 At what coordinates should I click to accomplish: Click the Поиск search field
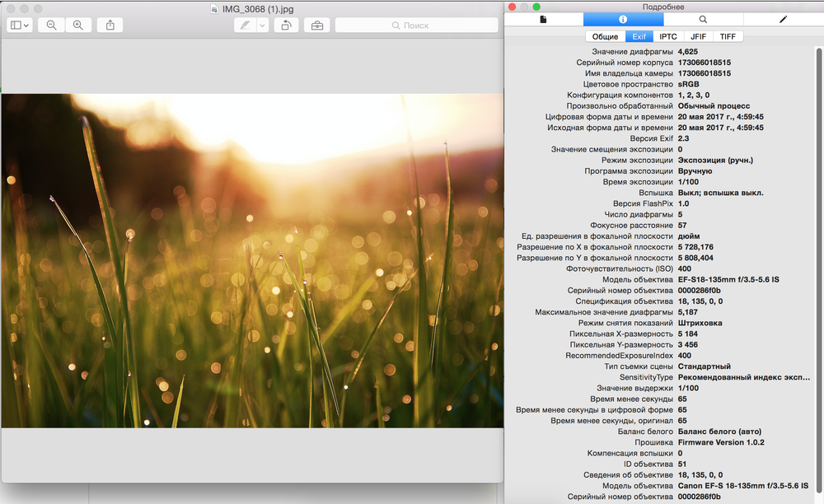click(416, 26)
